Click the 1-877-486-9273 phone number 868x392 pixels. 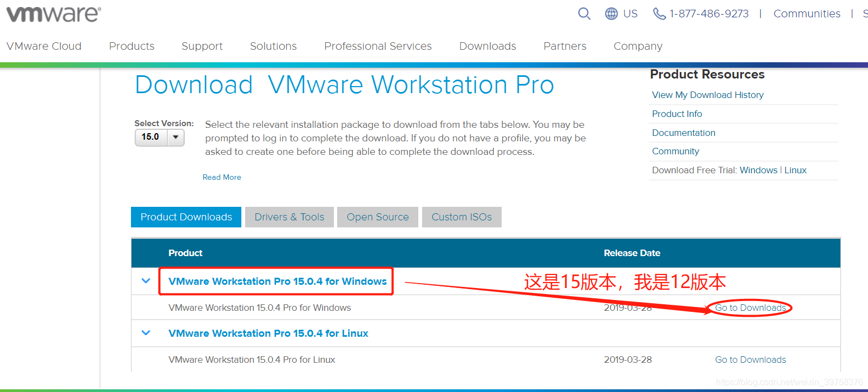709,14
